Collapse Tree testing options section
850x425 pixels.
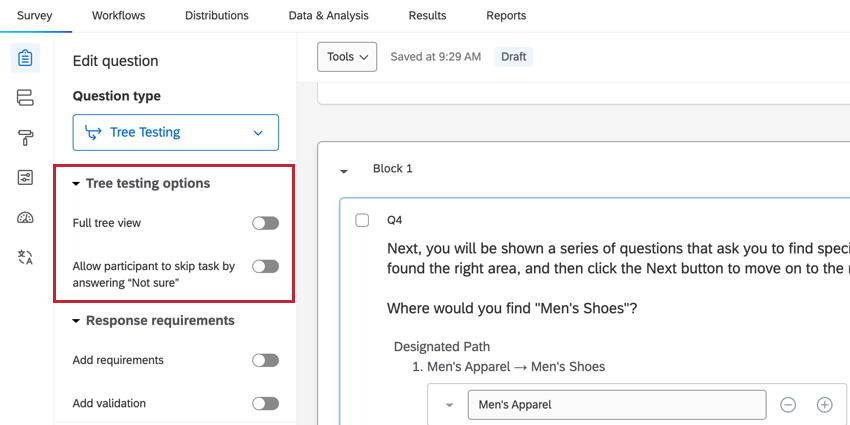(77, 184)
